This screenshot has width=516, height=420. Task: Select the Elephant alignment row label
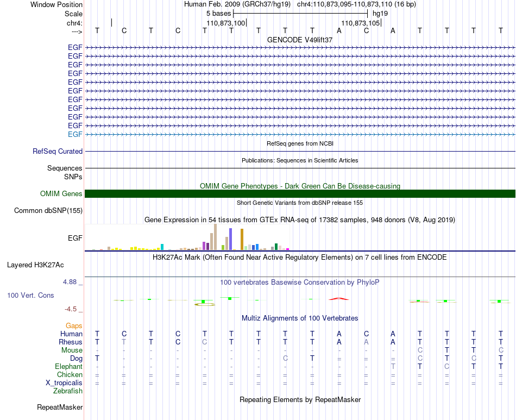(69, 366)
